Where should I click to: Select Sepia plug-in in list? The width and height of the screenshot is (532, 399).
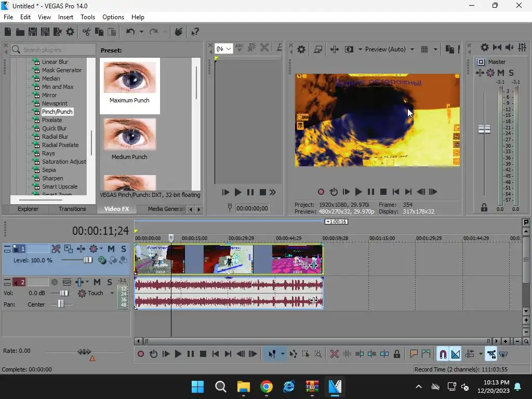49,170
